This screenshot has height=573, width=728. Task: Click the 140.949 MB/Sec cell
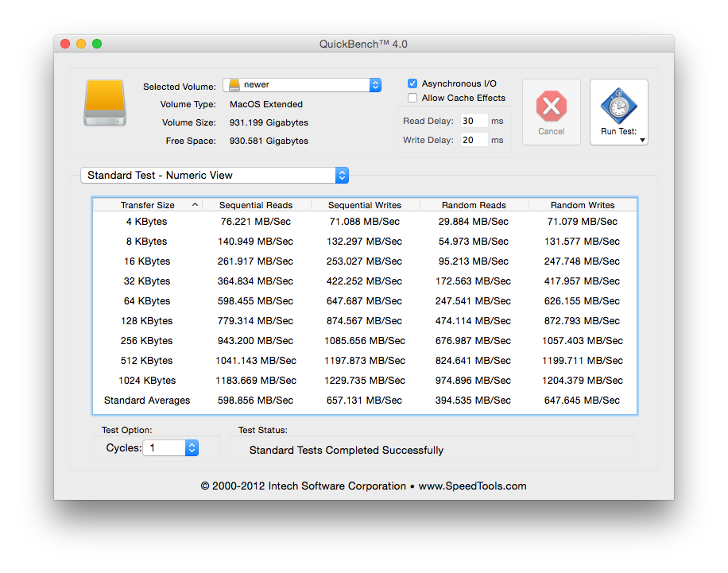point(255,242)
